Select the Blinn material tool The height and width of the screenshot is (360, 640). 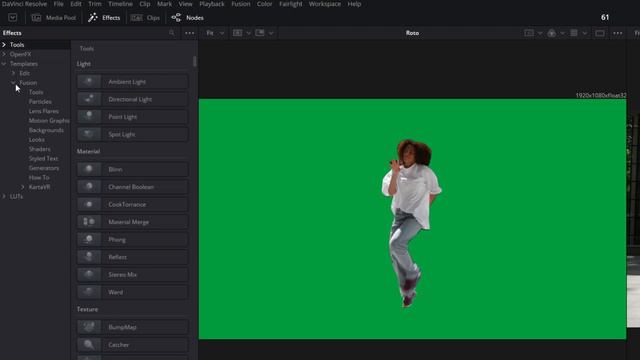point(133,169)
